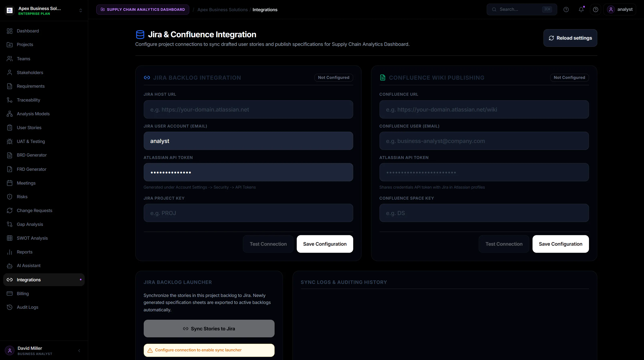Open the Supply Chain Analytics Dashboard project selector
Image resolution: width=644 pixels, height=360 pixels.
point(143,9)
